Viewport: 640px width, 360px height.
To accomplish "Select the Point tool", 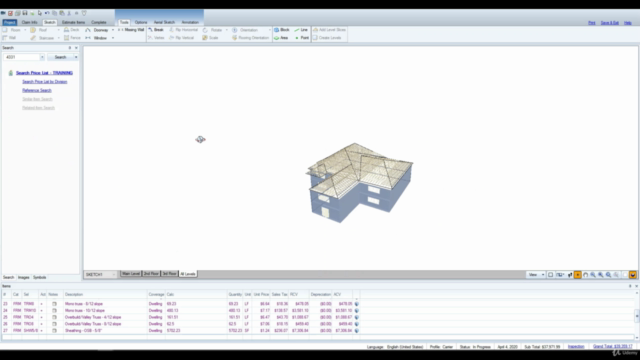I will tap(302, 38).
